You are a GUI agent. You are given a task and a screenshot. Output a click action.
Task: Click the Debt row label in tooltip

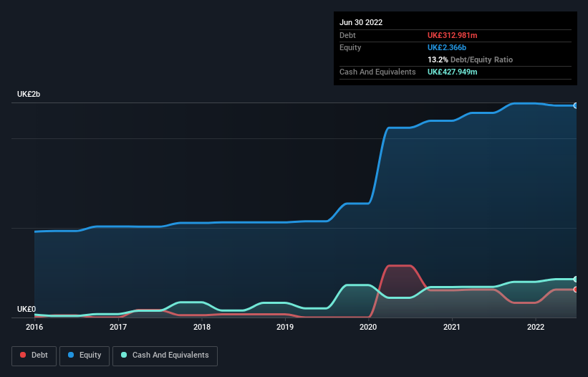coord(347,35)
